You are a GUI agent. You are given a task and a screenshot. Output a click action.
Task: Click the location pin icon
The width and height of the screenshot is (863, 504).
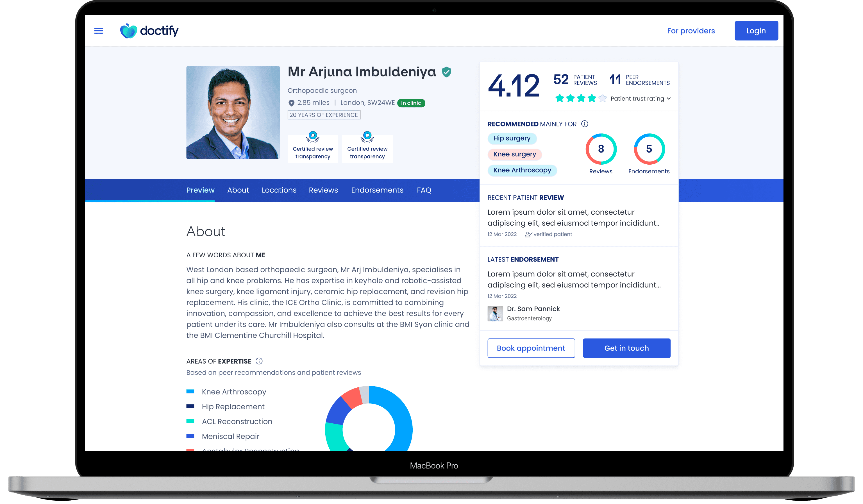tap(291, 103)
